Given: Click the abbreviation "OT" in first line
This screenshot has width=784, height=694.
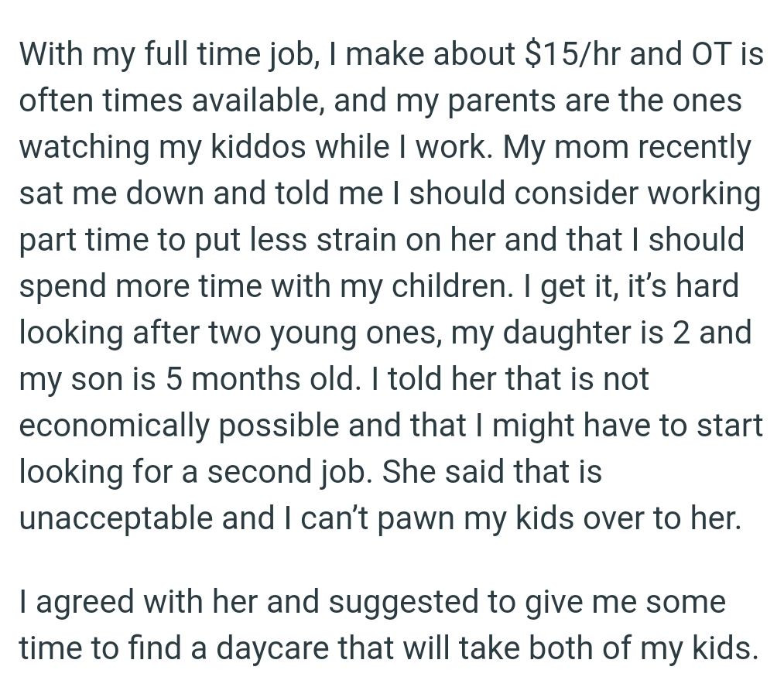Looking at the screenshot, I should click(703, 54).
